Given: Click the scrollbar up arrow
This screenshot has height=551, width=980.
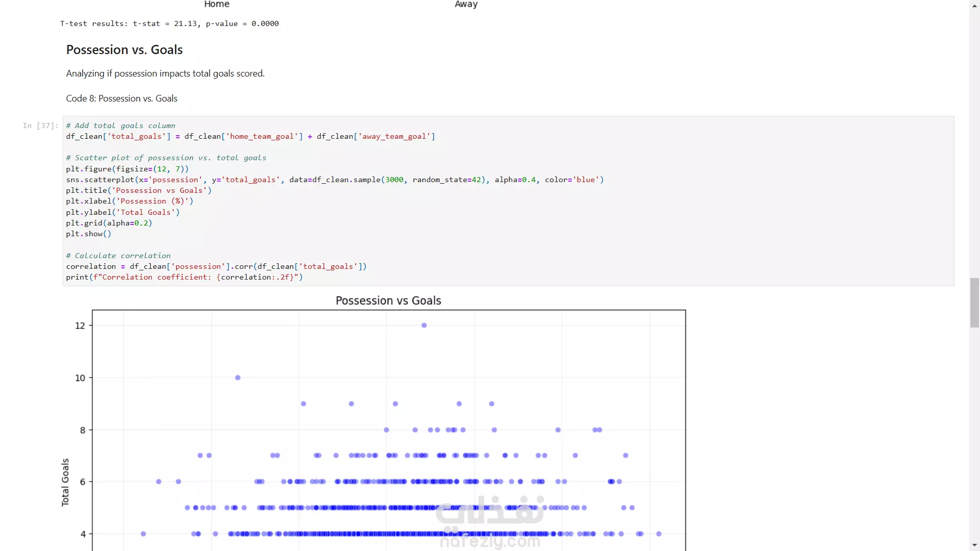Looking at the screenshot, I should pyautogui.click(x=974, y=5).
